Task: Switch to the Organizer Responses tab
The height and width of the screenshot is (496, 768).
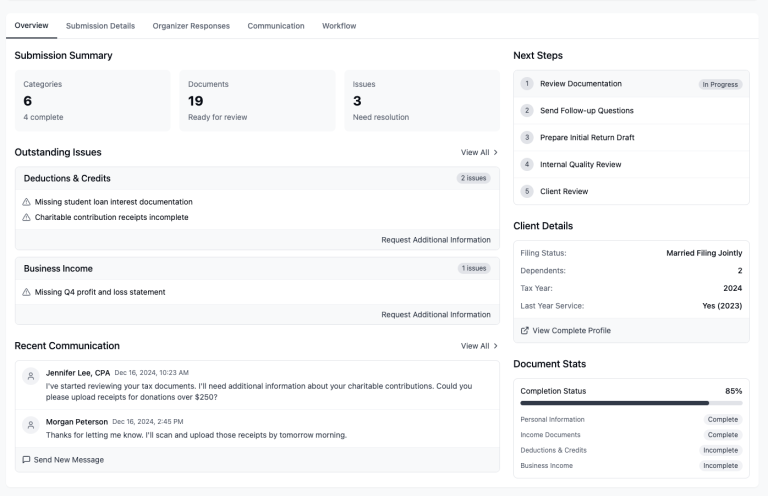Action: point(190,25)
